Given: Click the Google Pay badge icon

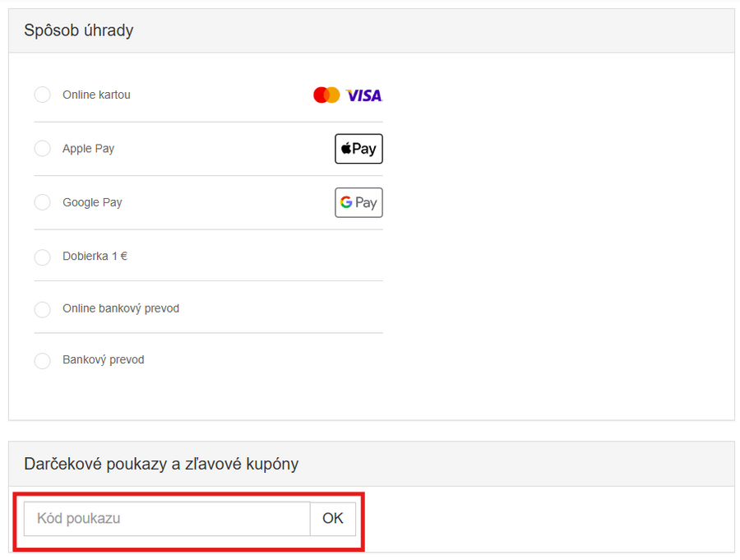Looking at the screenshot, I should coord(358,202).
